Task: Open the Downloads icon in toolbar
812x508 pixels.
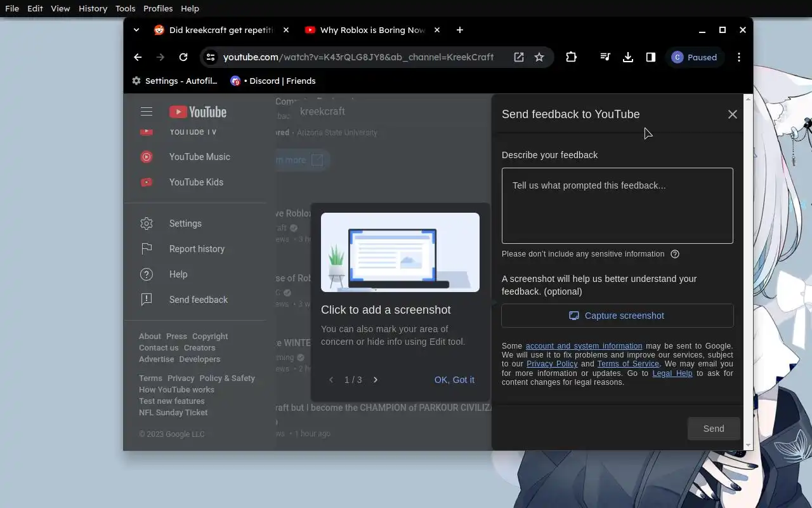Action: click(x=628, y=57)
